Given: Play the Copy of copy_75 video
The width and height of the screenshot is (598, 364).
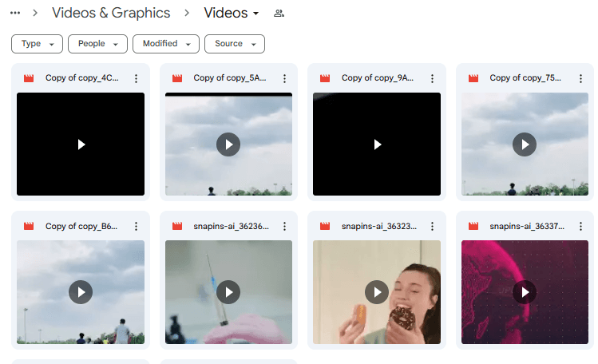Looking at the screenshot, I should pos(525,144).
